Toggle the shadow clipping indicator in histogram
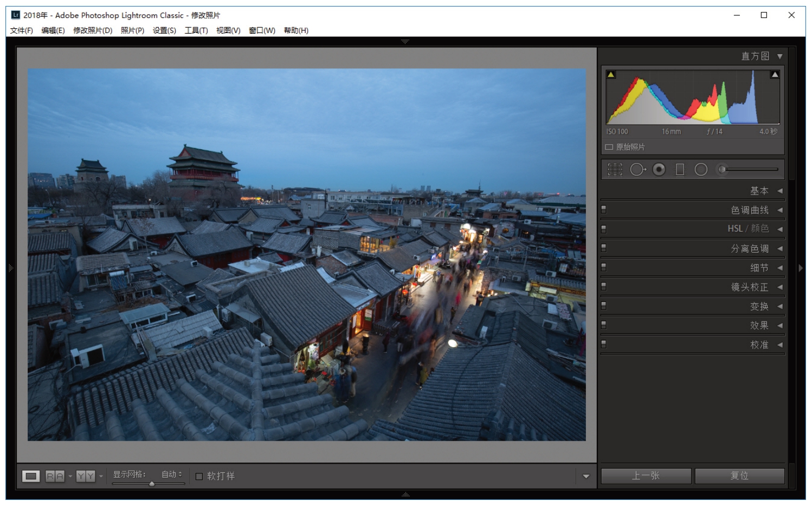 pyautogui.click(x=611, y=75)
